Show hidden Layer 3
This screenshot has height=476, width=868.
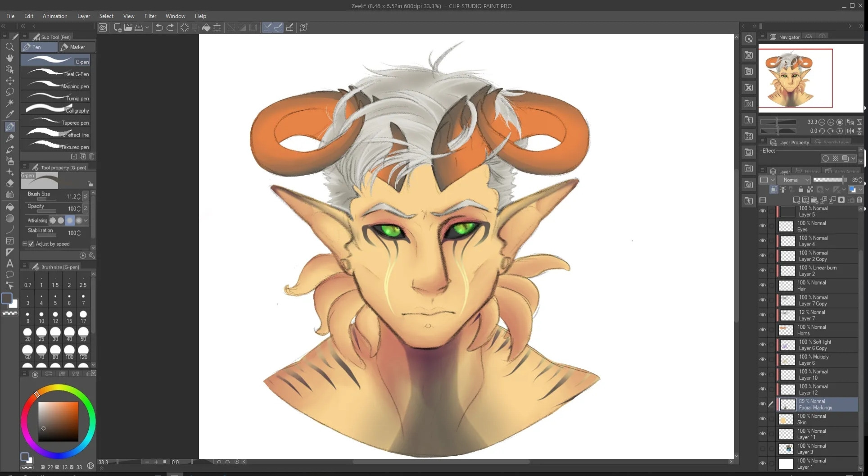[x=763, y=449]
